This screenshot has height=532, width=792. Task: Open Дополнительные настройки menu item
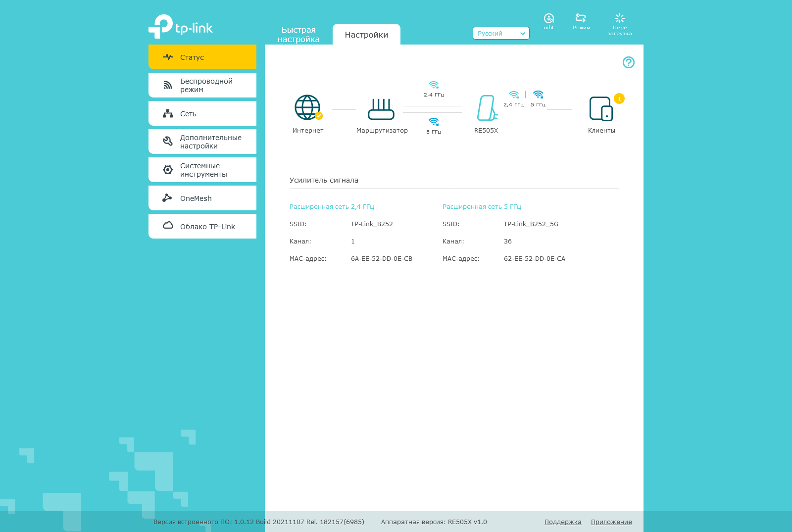[202, 142]
